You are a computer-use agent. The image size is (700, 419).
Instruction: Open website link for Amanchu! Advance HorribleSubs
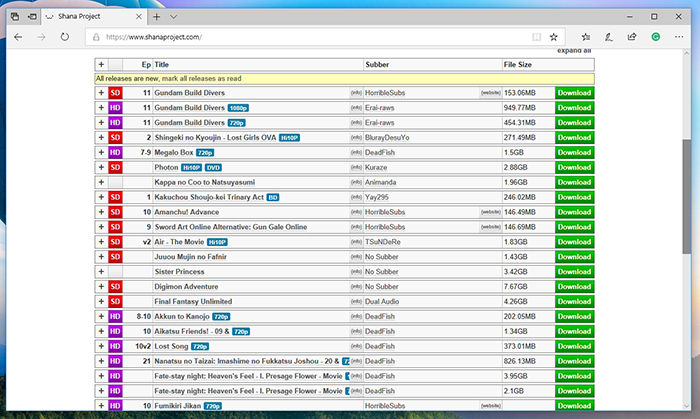click(491, 212)
